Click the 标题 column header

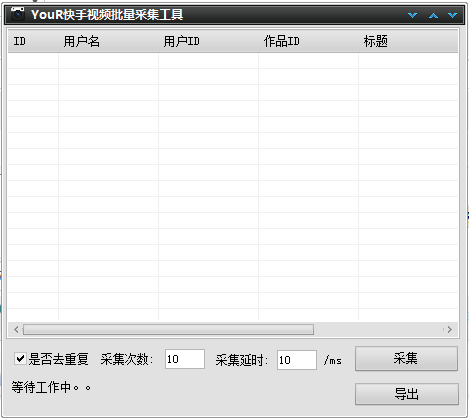coord(408,41)
